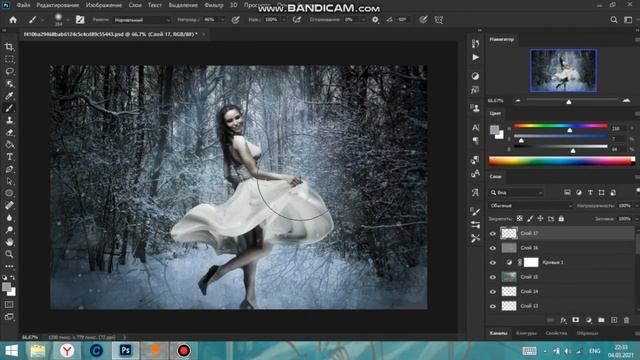Click the Home icon in options bar
This screenshot has width=640, height=360.
(13, 20)
